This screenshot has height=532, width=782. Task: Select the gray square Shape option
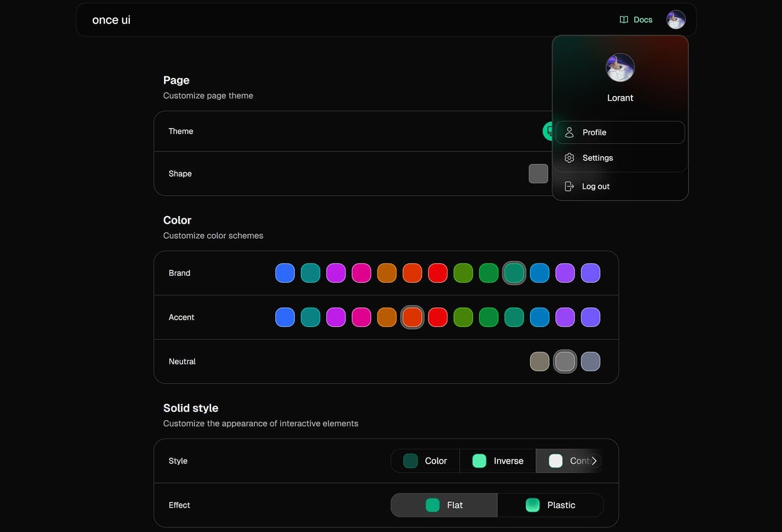point(538,174)
